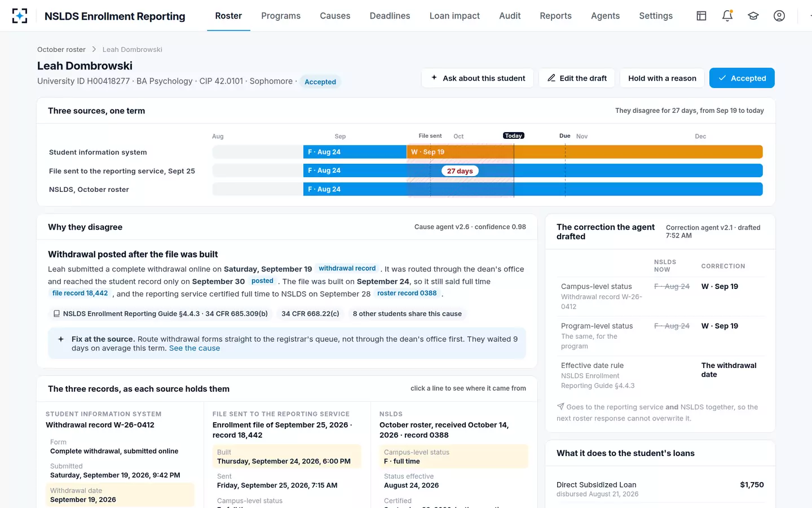This screenshot has height=508, width=812.
Task: Follow the See the cause link
Action: [x=195, y=348]
